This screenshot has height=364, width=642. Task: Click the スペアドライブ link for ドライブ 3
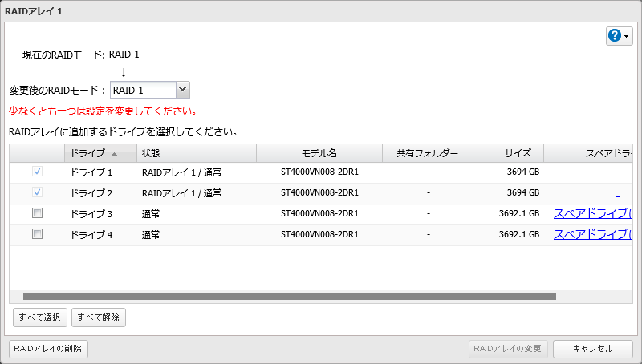pyautogui.click(x=592, y=213)
